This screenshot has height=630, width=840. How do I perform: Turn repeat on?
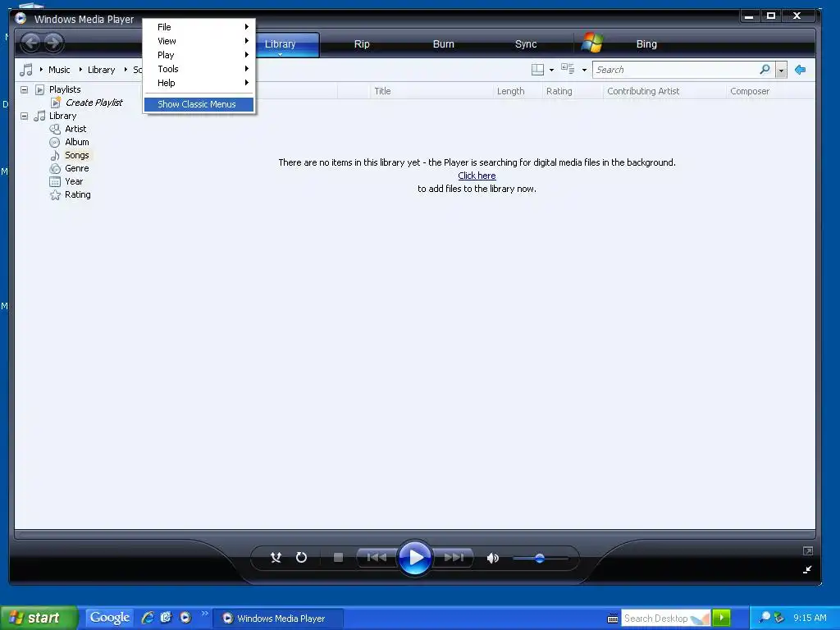point(302,558)
